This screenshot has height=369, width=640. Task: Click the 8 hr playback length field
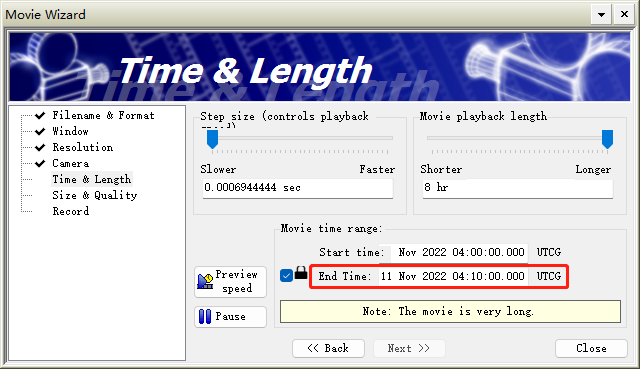pyautogui.click(x=518, y=188)
